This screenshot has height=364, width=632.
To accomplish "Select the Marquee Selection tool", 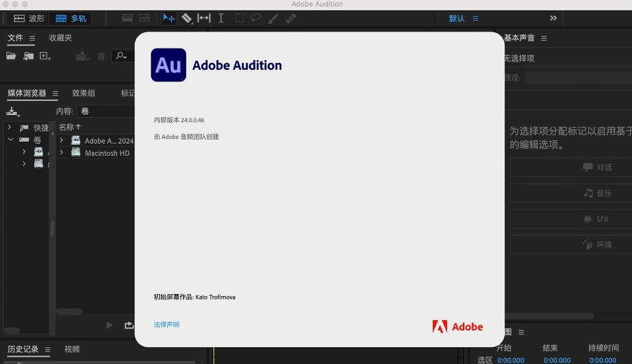I will pos(239,18).
